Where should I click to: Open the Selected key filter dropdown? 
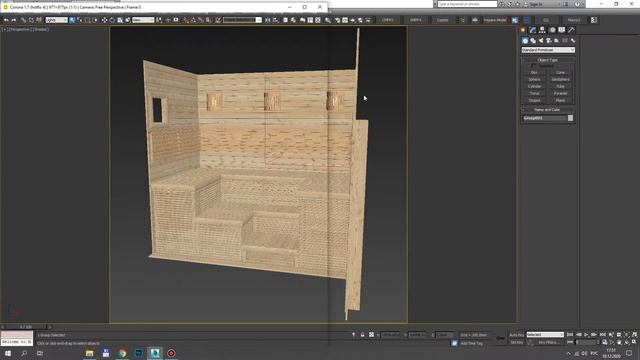(x=545, y=335)
